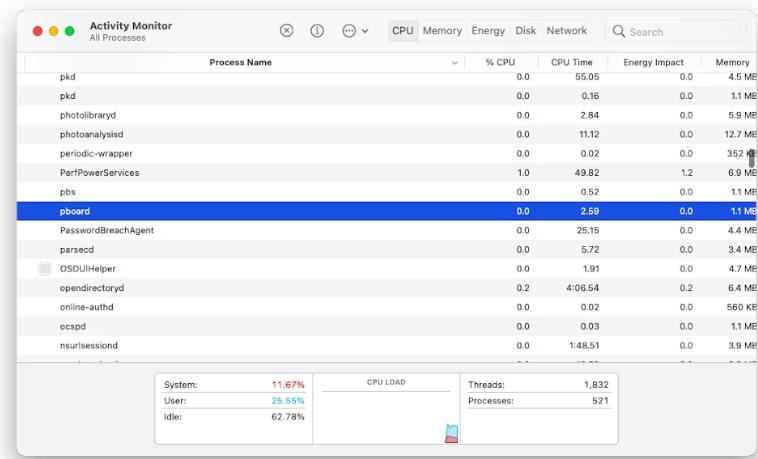Select the photoanalysisd process row
The width and height of the screenshot is (758, 459).
tap(387, 134)
